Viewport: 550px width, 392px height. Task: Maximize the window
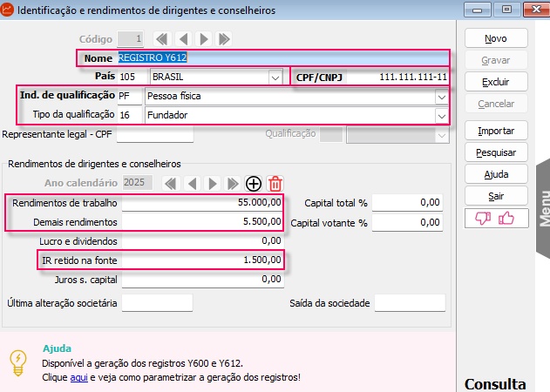coord(506,10)
